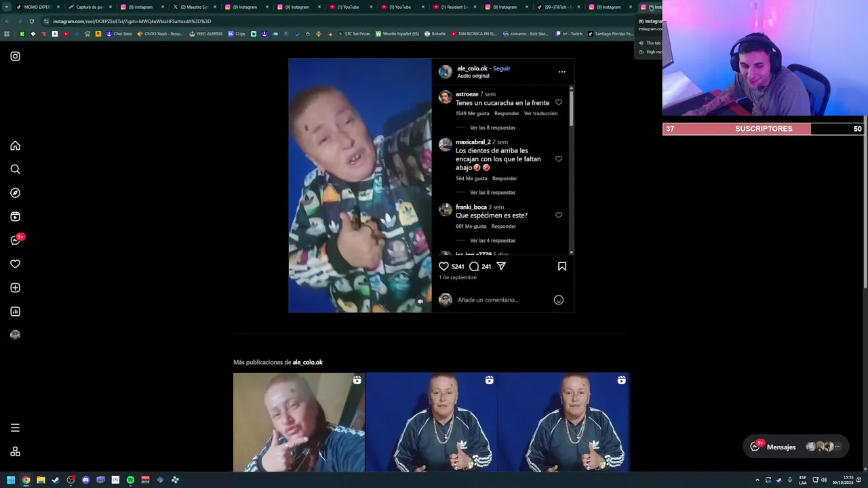This screenshot has height=488, width=868.
Task: Open the More hamburger menu in sidebar
Action: 15,428
